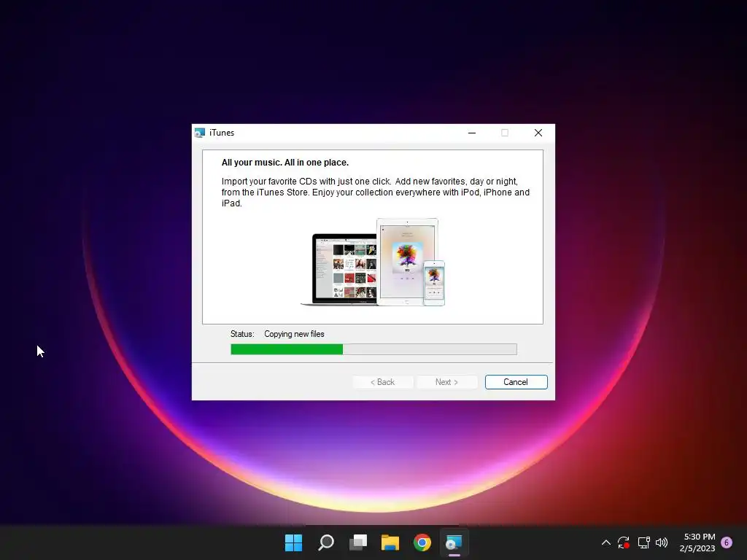Open the Windows Start menu

click(x=293, y=542)
